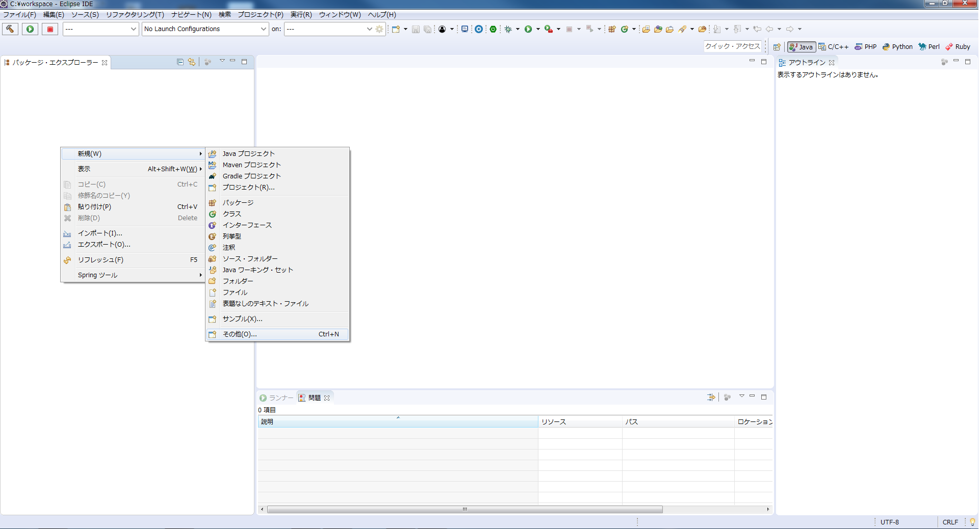Click the green Run icon beside the Debug icon

pyautogui.click(x=528, y=29)
